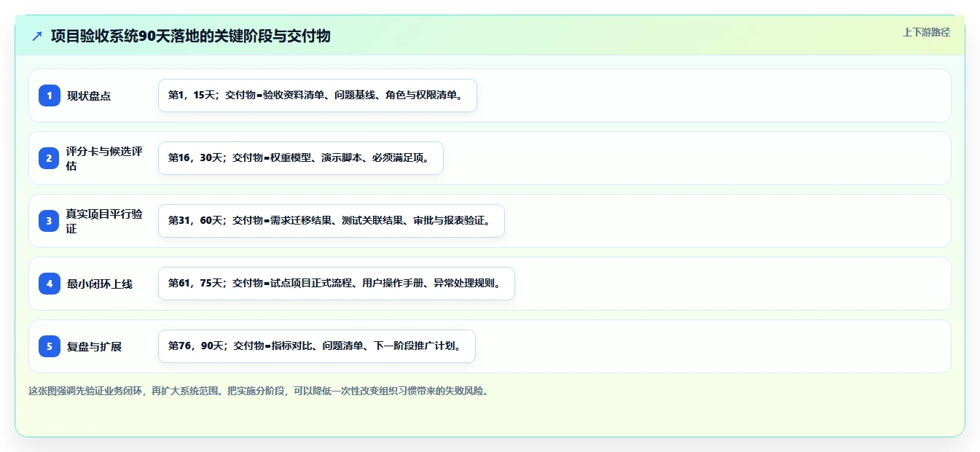
Task: Select the 复盘与扩展 stage label
Action: click(94, 346)
